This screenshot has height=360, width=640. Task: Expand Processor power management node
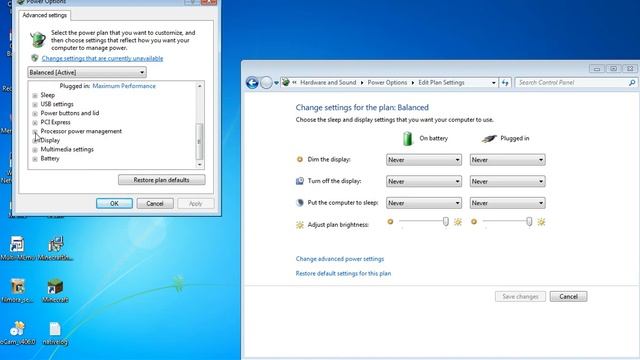pos(35,131)
